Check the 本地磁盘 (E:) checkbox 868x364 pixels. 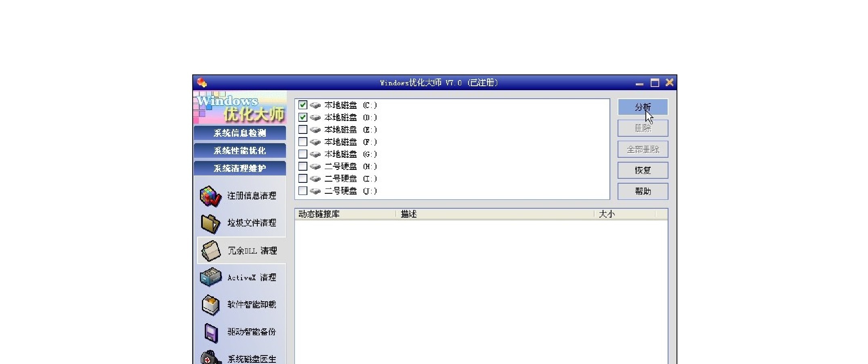tap(303, 129)
